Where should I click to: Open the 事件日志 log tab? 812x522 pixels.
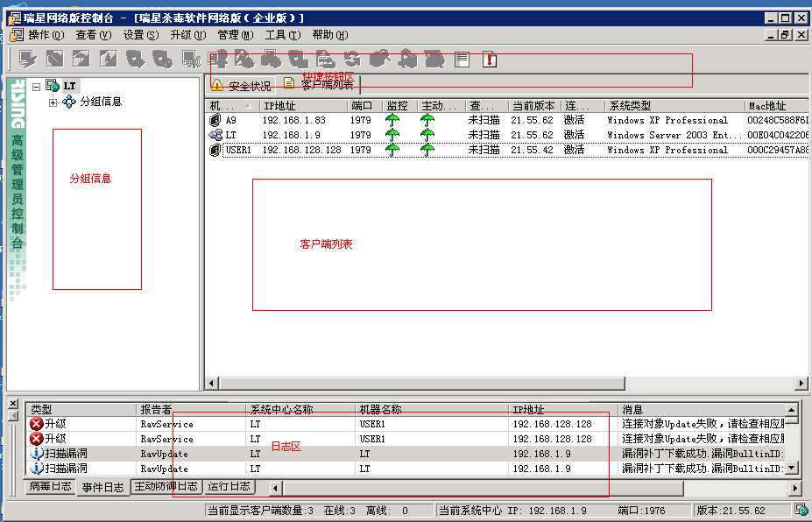click(x=103, y=487)
